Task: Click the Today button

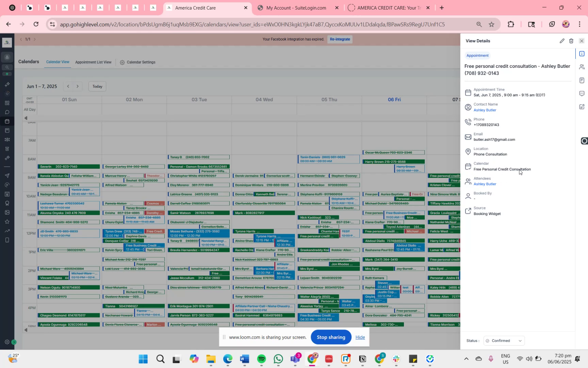Action: point(97,87)
